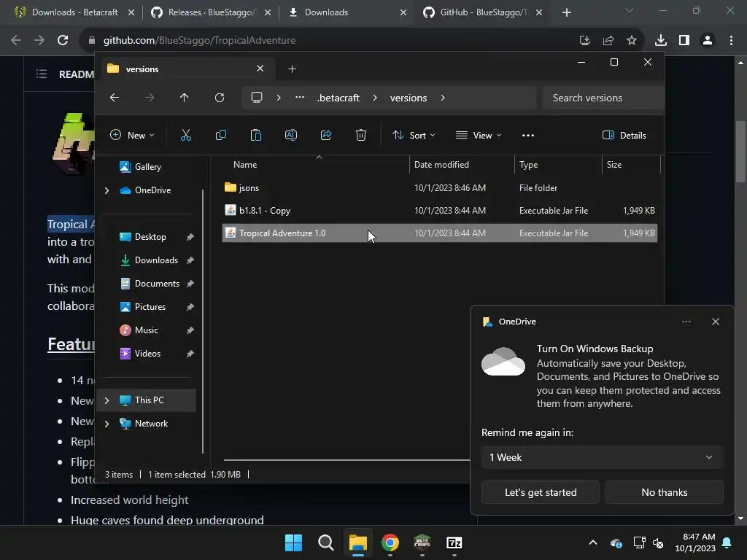The width and height of the screenshot is (747, 560).
Task: Select GitHub - BlueStaggo tab
Action: tap(483, 12)
